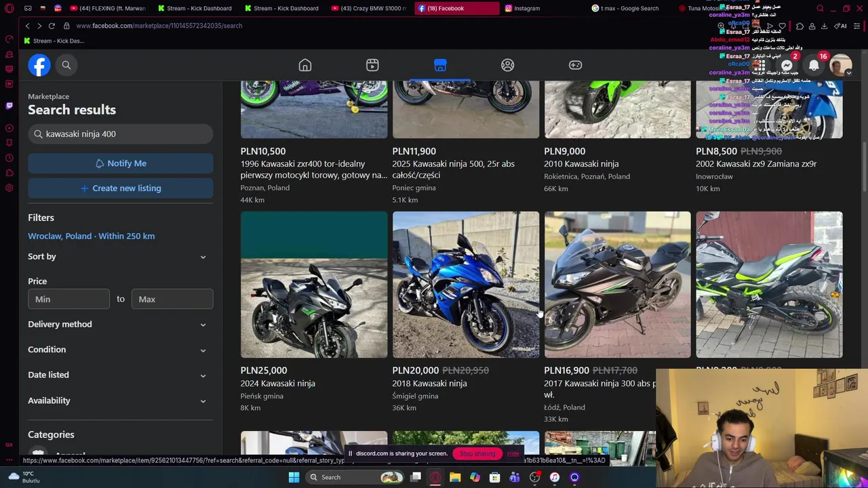Screen dimensions: 868x488
Task: Click the Max price field
Action: (x=172, y=299)
